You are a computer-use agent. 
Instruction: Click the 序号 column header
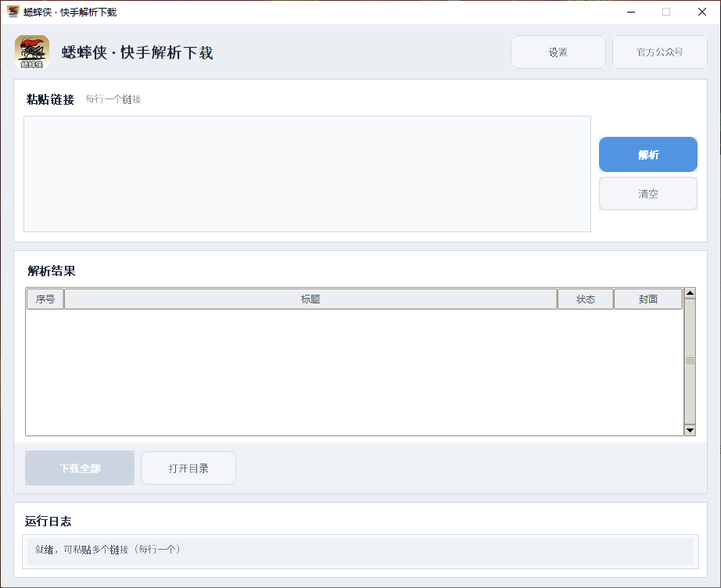[x=45, y=299]
